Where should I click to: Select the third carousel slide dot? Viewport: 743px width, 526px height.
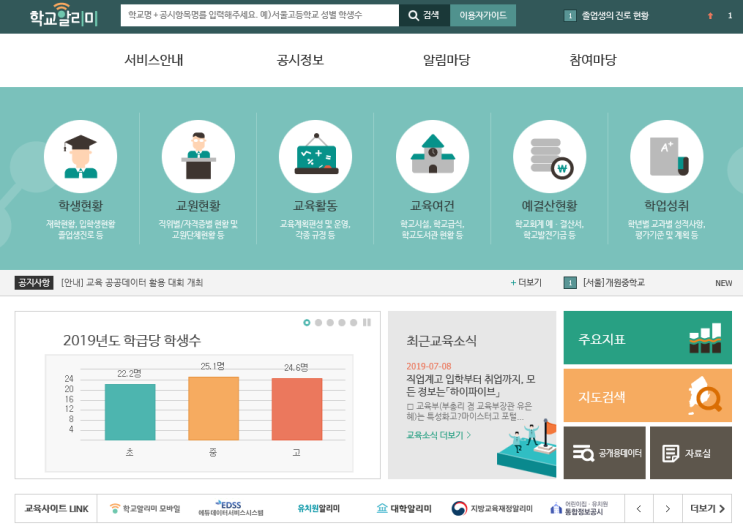[330, 323]
